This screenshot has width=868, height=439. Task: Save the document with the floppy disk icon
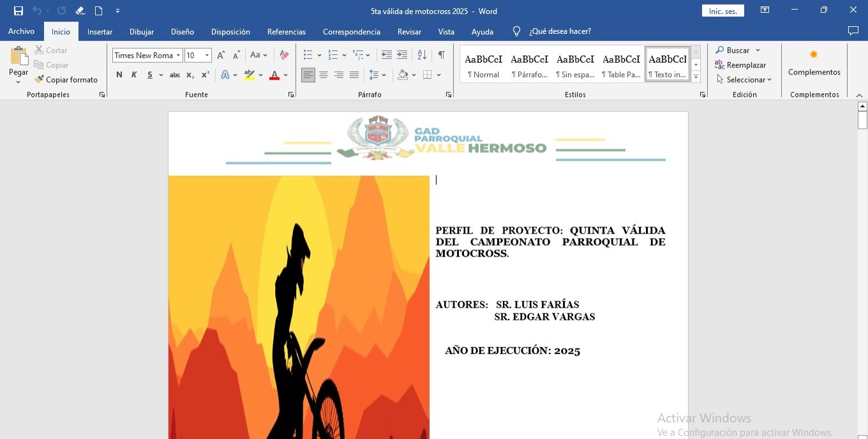pos(19,11)
